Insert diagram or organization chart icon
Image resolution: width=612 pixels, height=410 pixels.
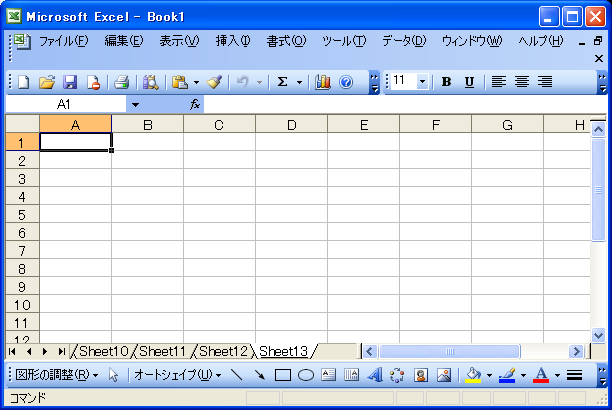(397, 375)
